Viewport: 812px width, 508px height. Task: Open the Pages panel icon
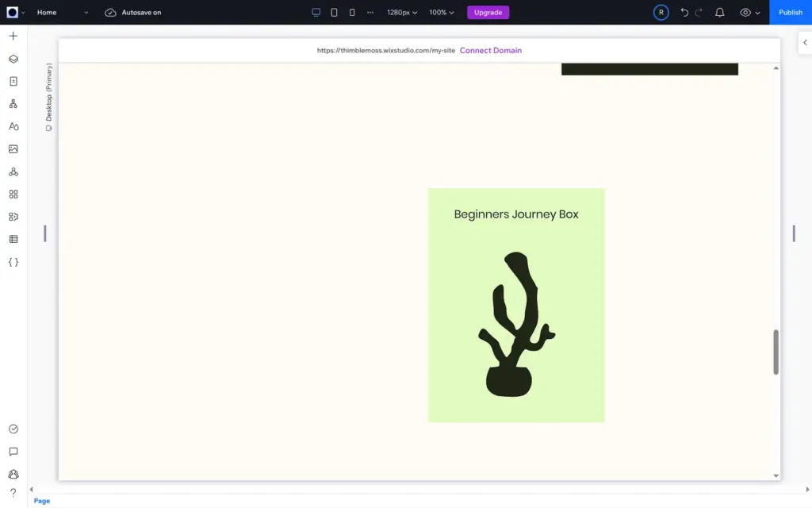13,82
